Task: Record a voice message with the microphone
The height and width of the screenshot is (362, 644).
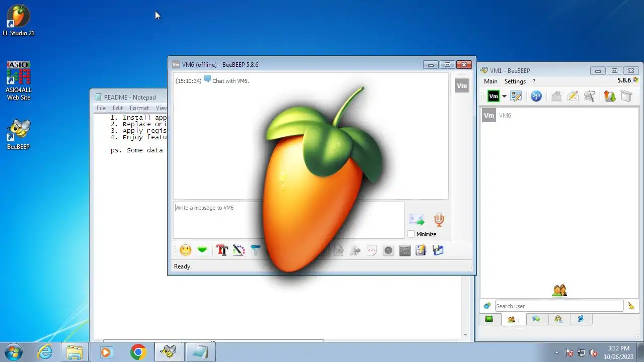Action: [x=439, y=220]
